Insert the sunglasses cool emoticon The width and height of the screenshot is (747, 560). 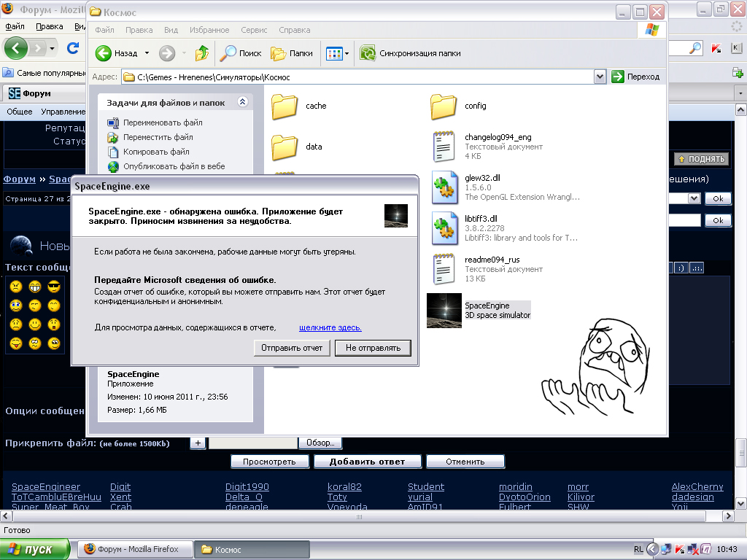(x=54, y=287)
